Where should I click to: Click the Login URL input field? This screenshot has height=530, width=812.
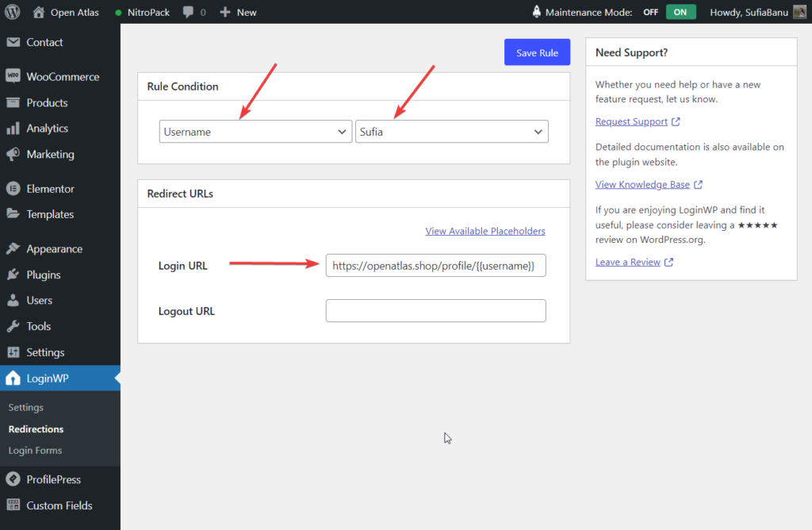click(x=435, y=265)
